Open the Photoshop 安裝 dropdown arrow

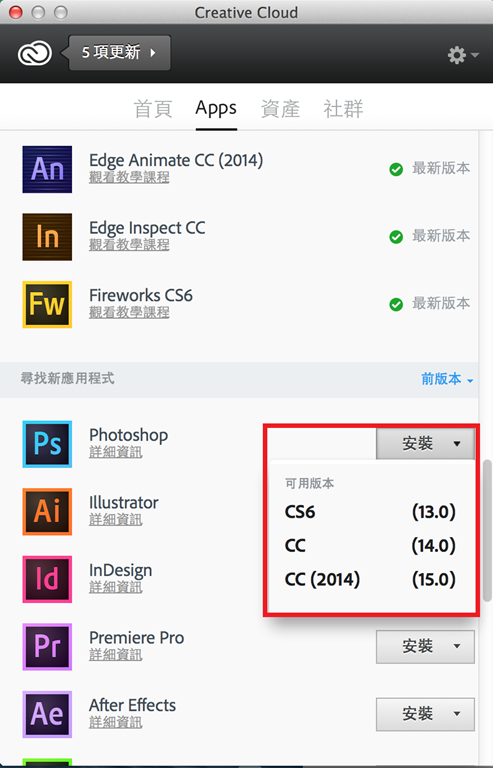pos(457,444)
